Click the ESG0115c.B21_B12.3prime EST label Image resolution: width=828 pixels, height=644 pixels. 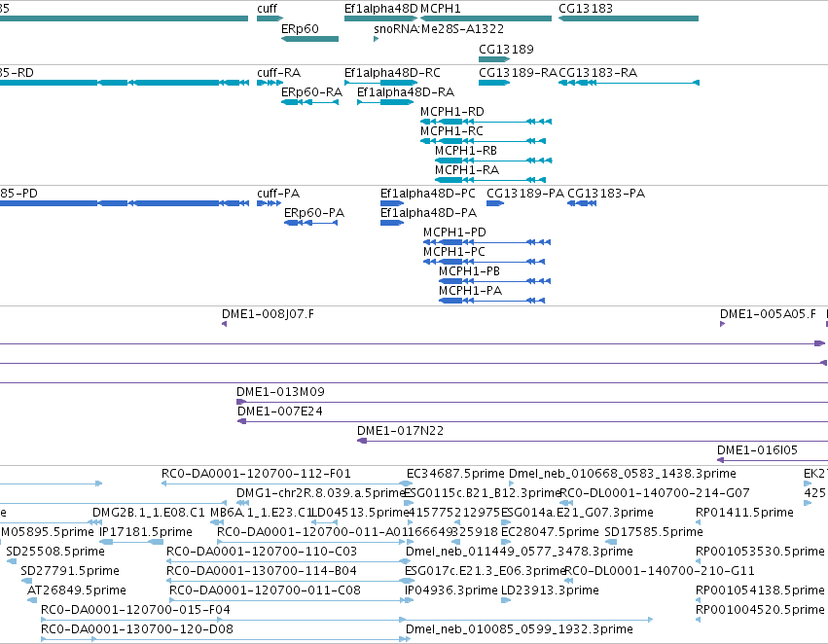(x=483, y=493)
